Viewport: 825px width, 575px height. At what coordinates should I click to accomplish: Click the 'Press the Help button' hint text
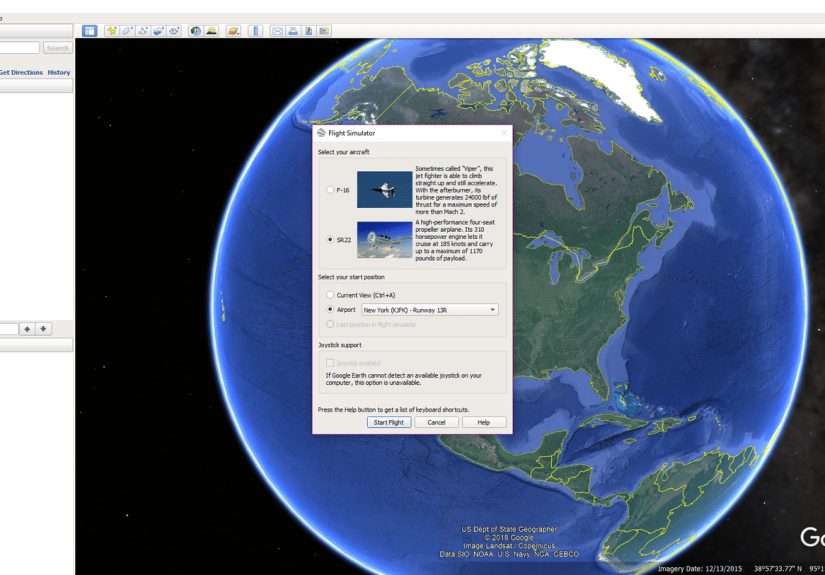click(394, 410)
